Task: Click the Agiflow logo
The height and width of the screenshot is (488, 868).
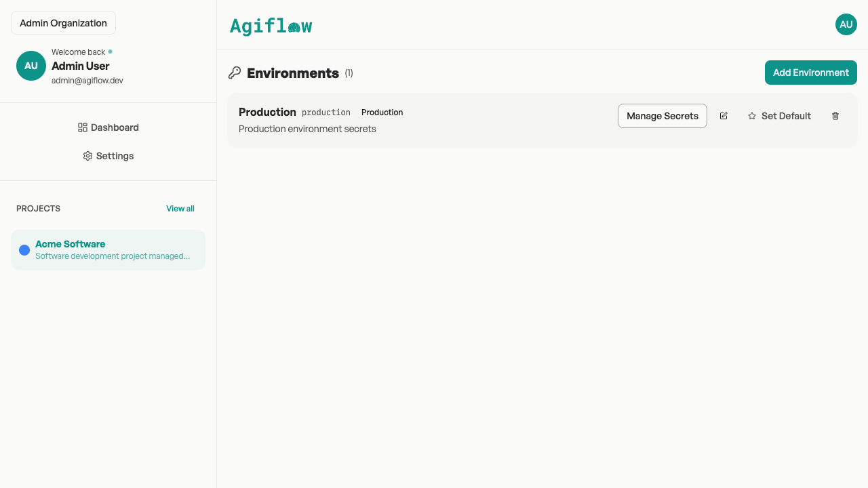Action: (271, 26)
